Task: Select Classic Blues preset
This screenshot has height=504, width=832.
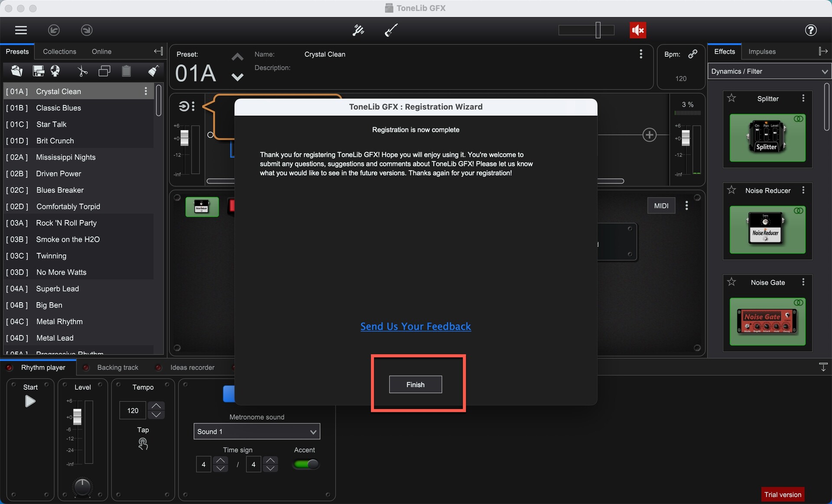Action: click(79, 108)
